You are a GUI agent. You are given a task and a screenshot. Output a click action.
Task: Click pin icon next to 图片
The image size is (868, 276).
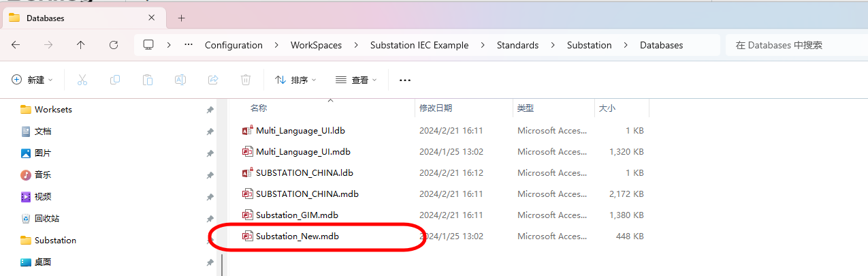210,153
